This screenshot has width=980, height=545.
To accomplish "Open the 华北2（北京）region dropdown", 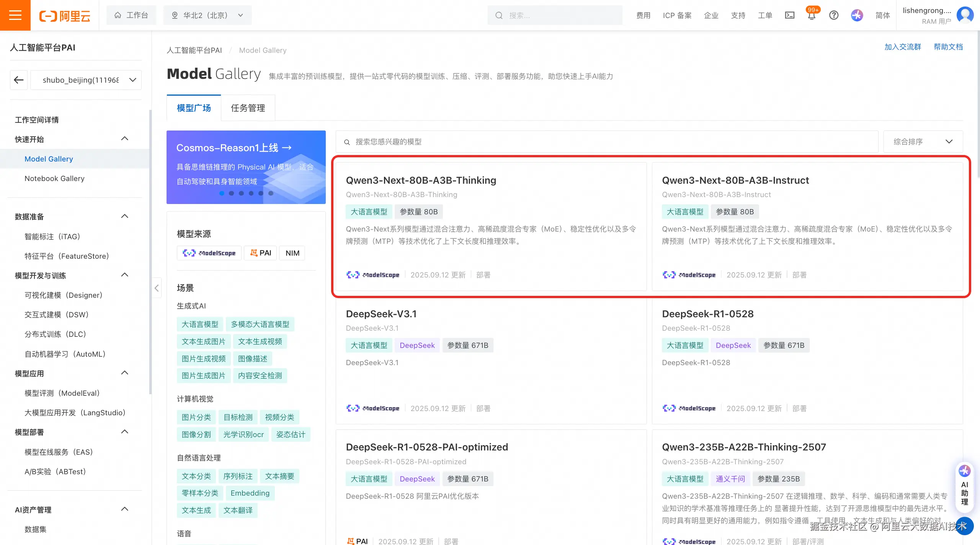I will 207,15.
